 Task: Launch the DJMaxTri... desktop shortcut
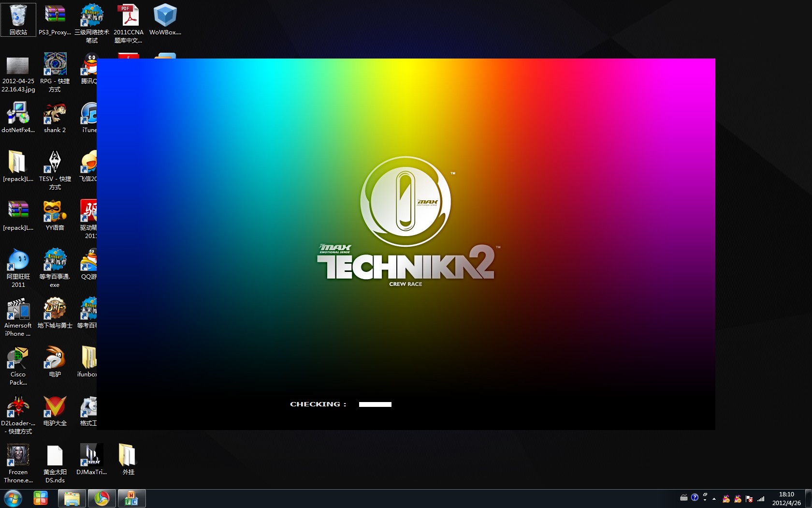(x=91, y=460)
